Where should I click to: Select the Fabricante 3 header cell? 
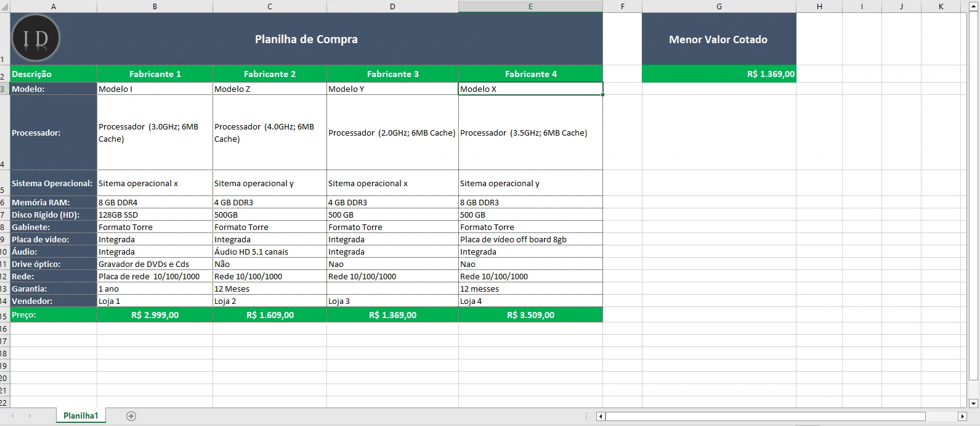(x=392, y=74)
